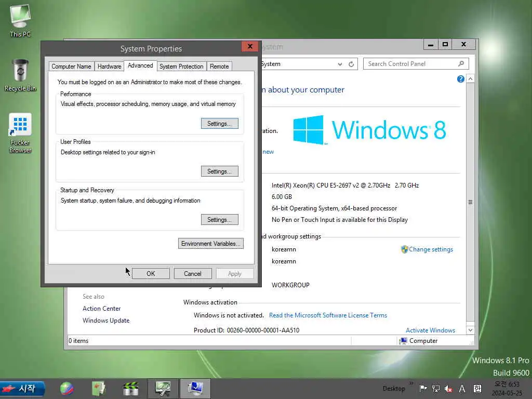Open the blue help question mark icon
The image size is (532, 399).
[460, 79]
